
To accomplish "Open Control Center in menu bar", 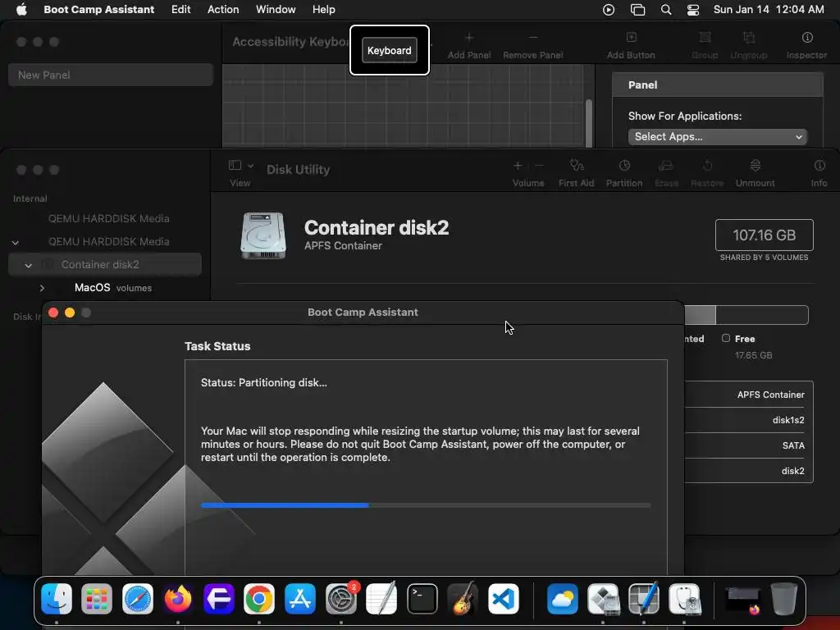I will (692, 9).
